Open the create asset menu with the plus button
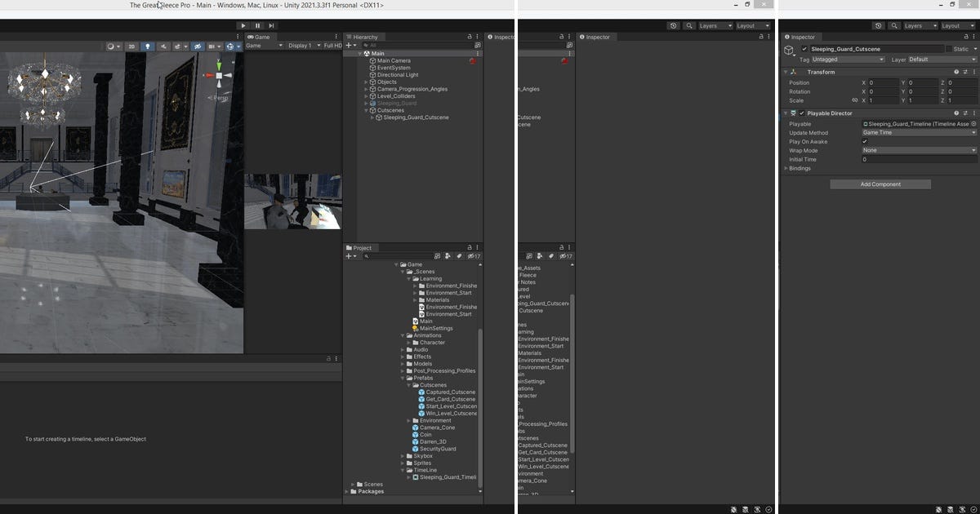980x514 pixels. tap(349, 256)
